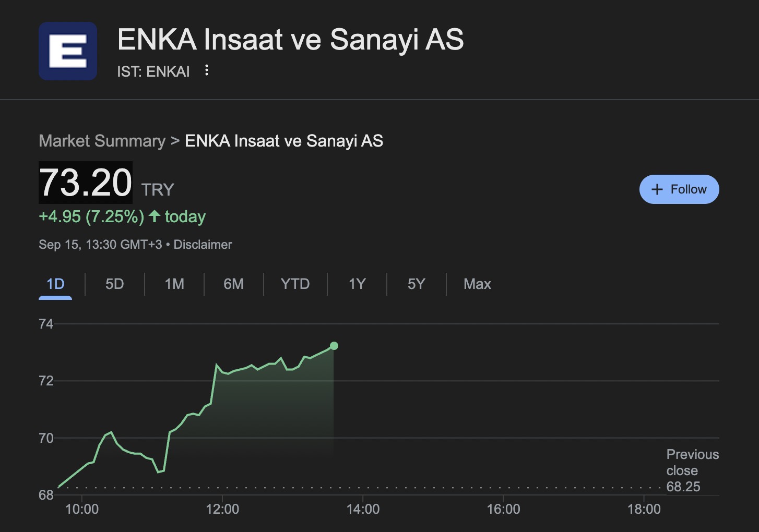Select the 1D chart range tab
Image resolution: width=759 pixels, height=532 pixels.
(55, 284)
